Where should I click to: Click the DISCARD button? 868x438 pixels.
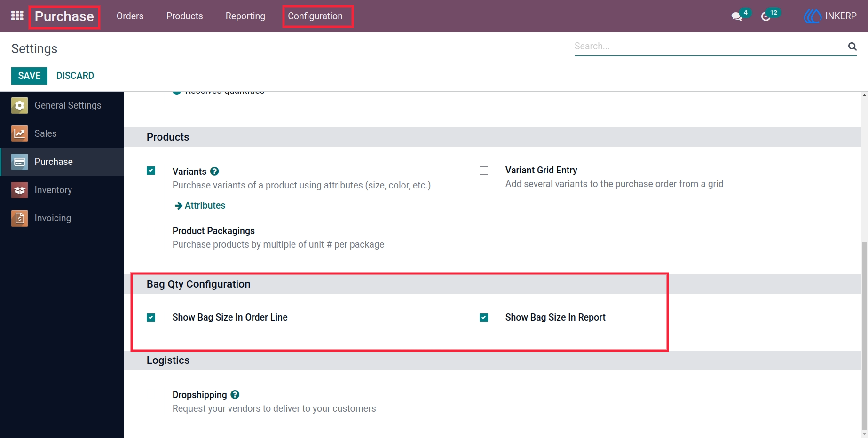point(75,76)
